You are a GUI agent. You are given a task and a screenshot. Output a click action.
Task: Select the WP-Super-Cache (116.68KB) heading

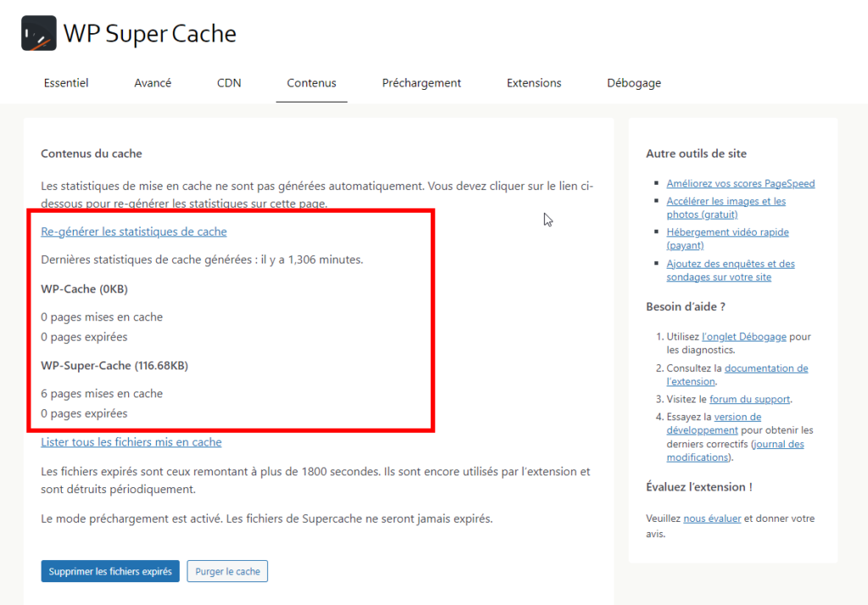click(x=114, y=365)
